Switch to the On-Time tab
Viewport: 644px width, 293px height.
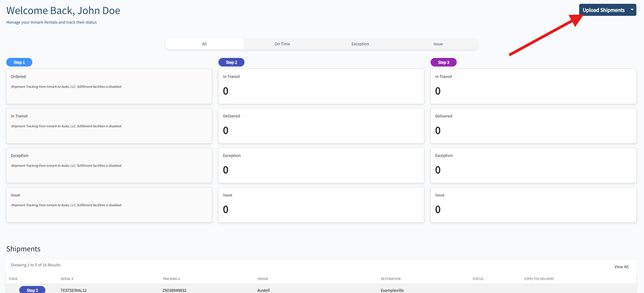(x=282, y=44)
